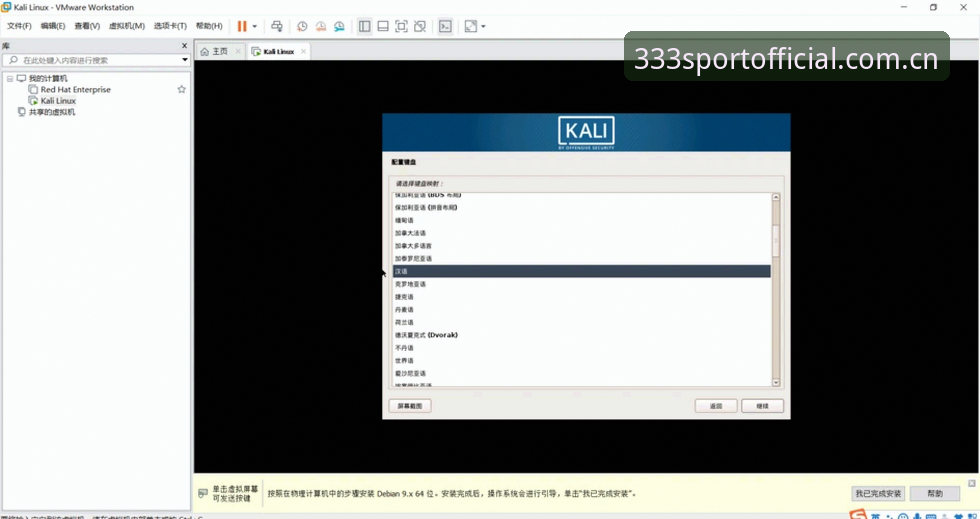980x519 pixels.
Task: Click the keyboard list scrollbar down arrow
Action: (x=776, y=383)
